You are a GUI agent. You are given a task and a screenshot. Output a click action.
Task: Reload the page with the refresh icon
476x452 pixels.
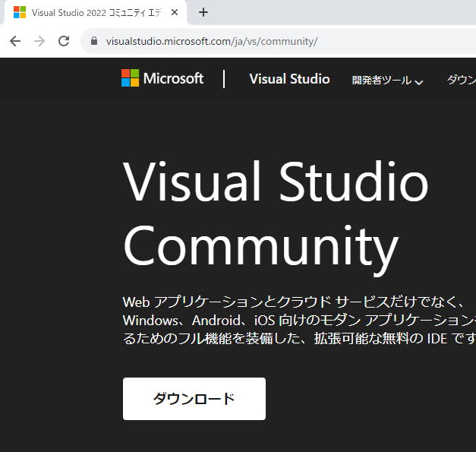(x=64, y=41)
